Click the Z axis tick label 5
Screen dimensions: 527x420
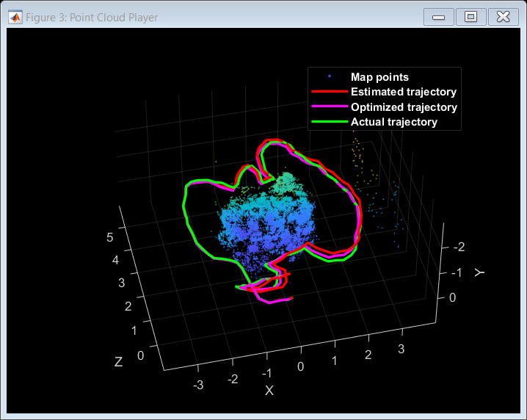click(109, 237)
